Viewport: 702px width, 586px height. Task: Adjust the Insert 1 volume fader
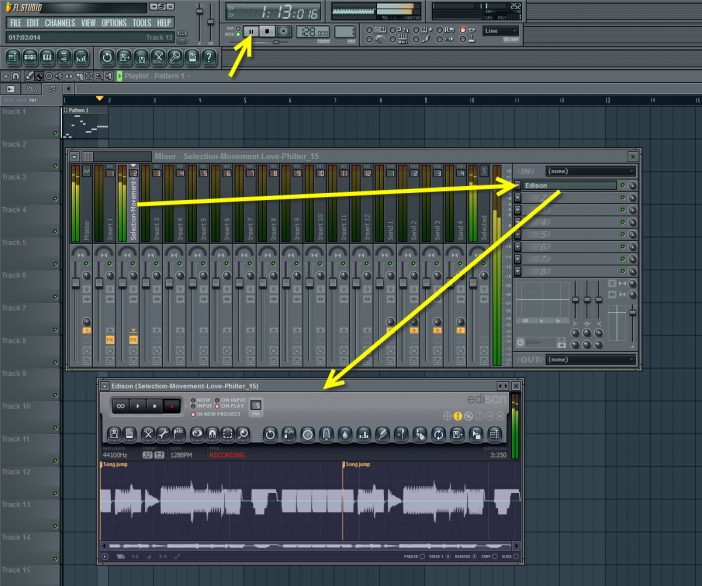[99, 282]
